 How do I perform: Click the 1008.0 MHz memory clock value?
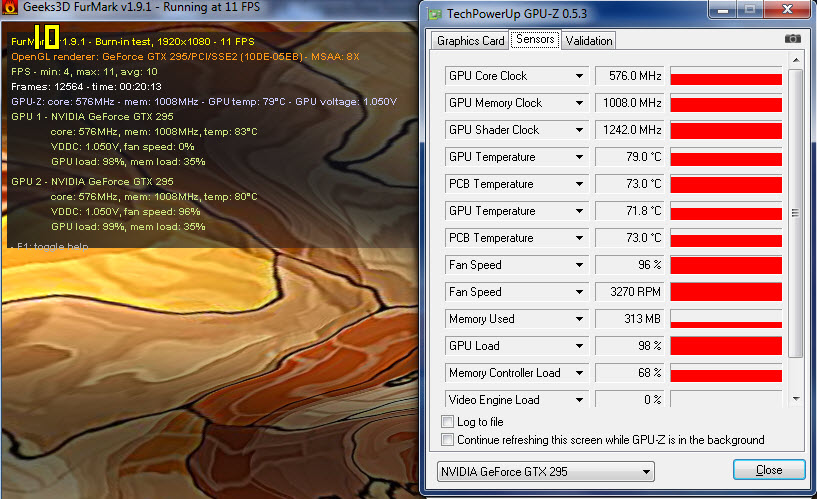point(630,103)
